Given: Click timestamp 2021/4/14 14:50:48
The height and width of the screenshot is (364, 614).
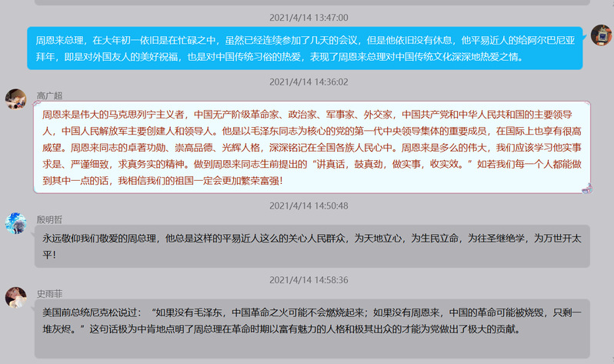Looking at the screenshot, I should pyautogui.click(x=309, y=205).
